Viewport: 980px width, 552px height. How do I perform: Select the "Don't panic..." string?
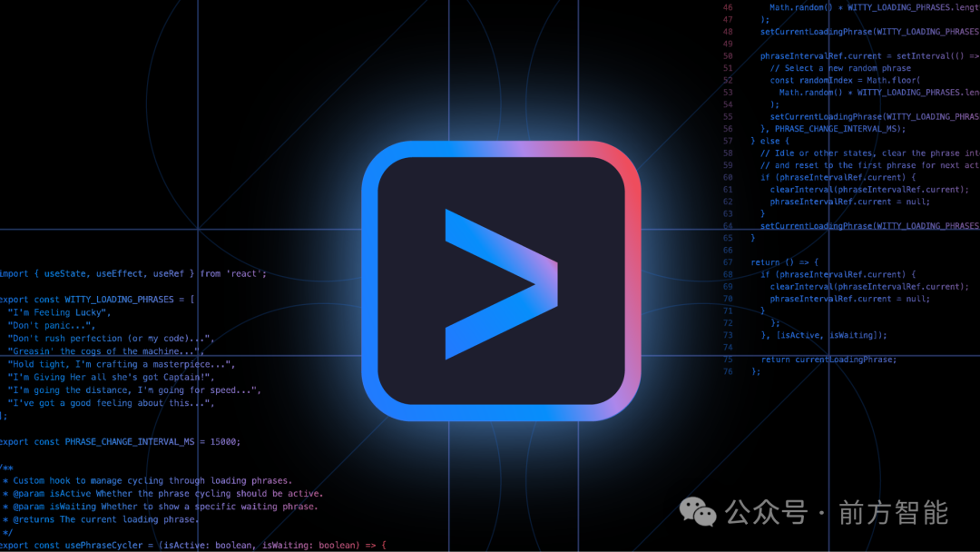[x=51, y=326]
